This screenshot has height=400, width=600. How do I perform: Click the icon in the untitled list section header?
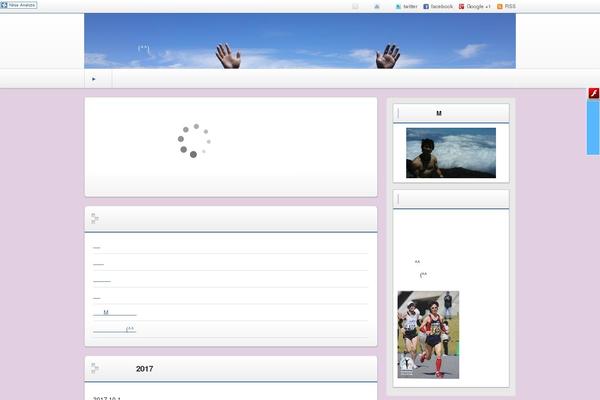[95, 219]
